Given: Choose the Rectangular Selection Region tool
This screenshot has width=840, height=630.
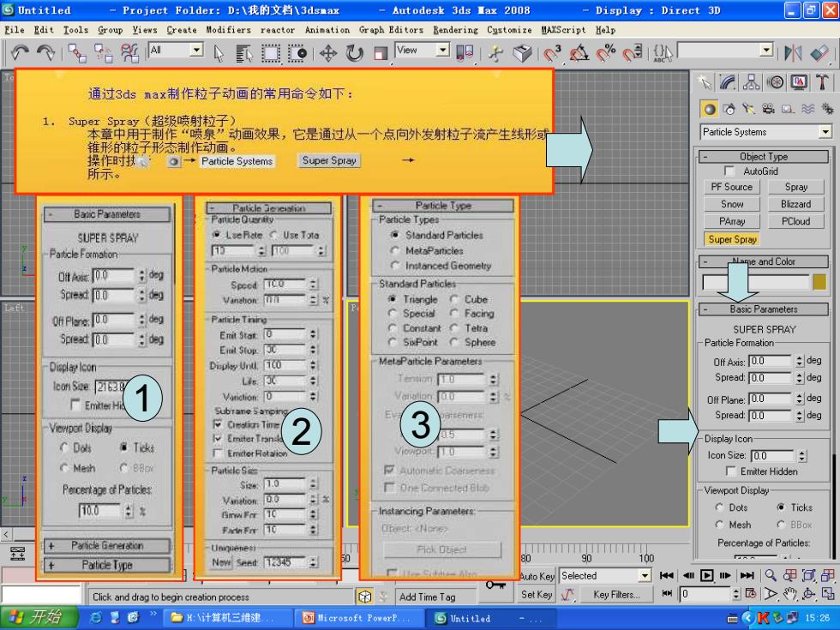Looking at the screenshot, I should 271,53.
